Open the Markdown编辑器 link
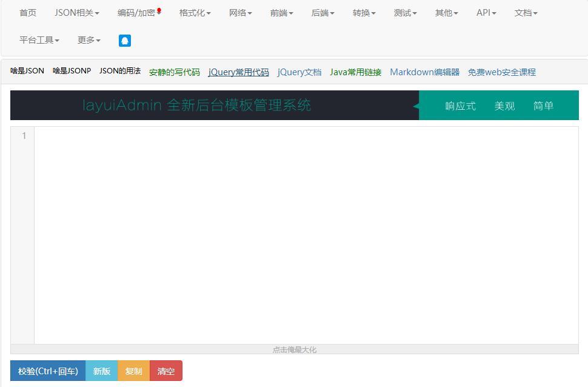The width and height of the screenshot is (588, 387). pos(424,72)
